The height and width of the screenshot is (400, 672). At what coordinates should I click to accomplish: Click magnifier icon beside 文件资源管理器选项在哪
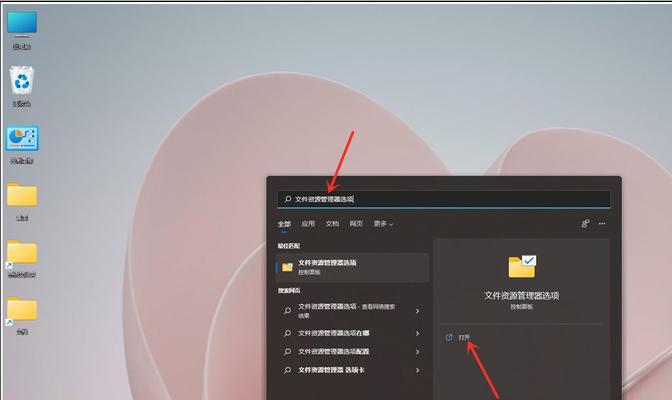click(x=288, y=333)
